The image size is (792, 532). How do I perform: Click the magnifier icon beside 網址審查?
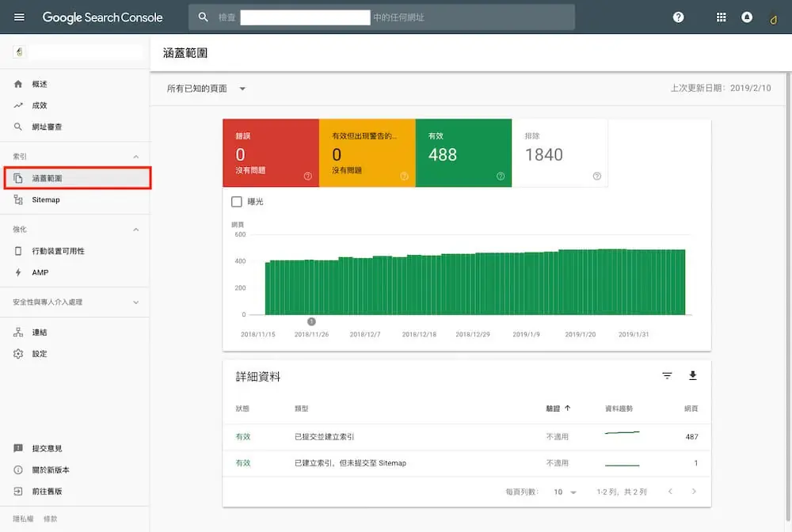click(18, 127)
